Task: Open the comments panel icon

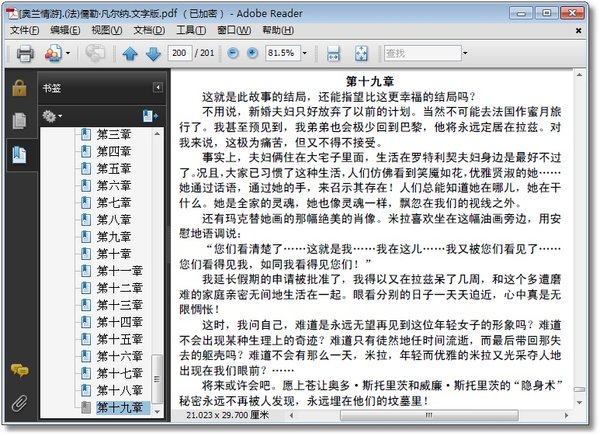Action: [20, 370]
